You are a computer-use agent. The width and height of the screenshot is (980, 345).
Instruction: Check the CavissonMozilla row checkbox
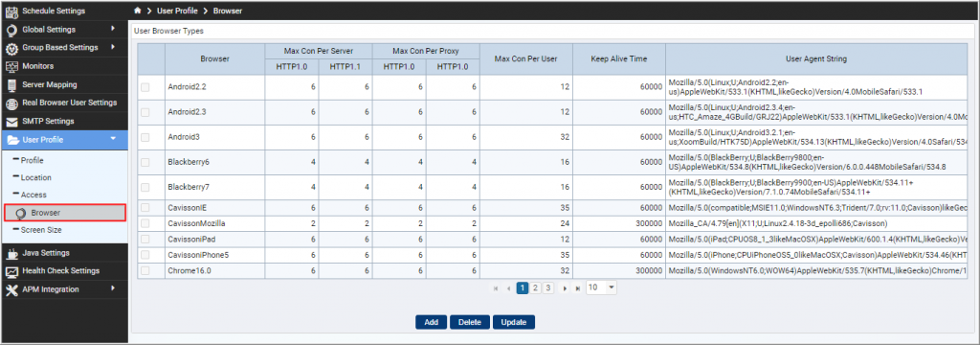coord(145,223)
